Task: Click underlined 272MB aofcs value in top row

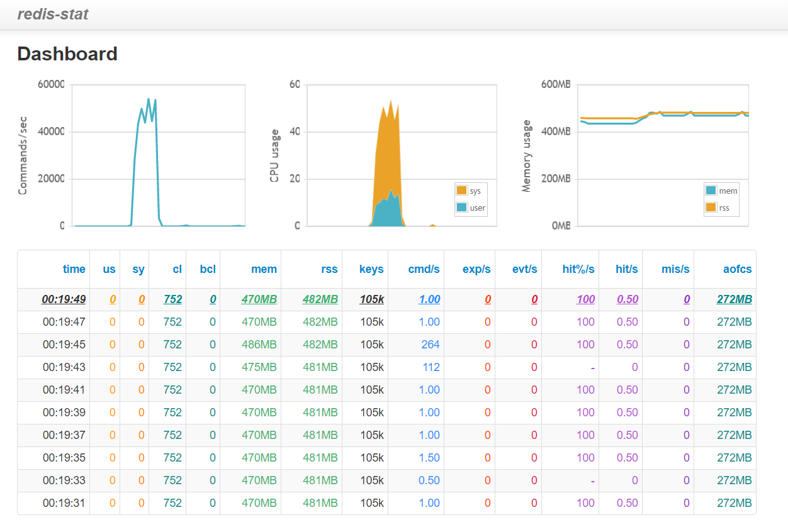Action: click(735, 299)
